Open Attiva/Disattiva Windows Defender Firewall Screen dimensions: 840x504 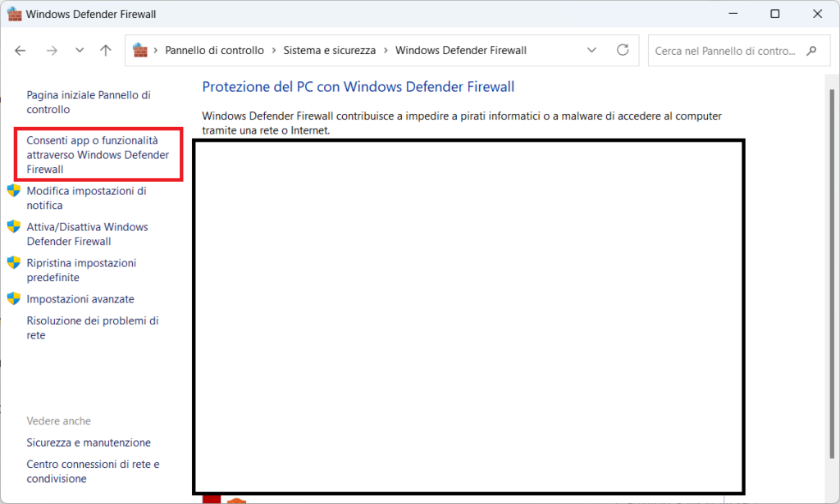click(x=87, y=234)
